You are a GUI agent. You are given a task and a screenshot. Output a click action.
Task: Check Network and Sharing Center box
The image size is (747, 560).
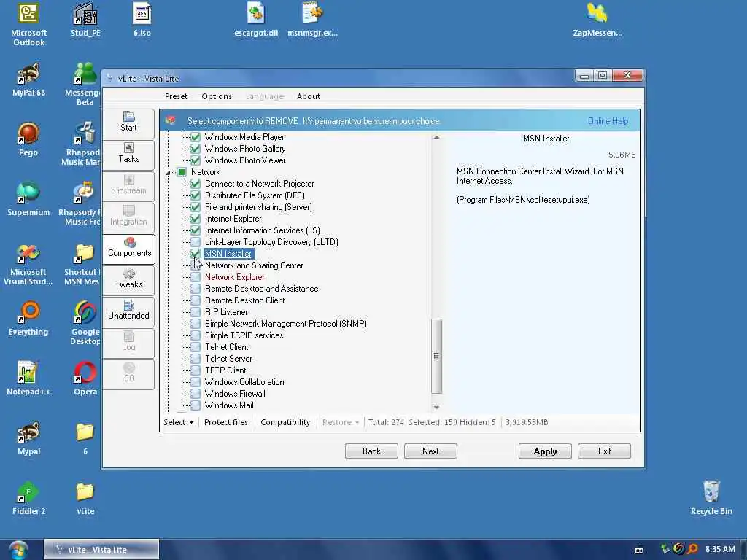click(196, 265)
